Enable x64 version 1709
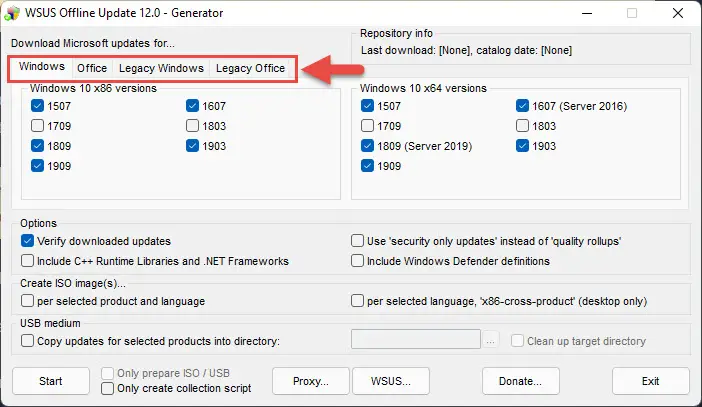 tap(367, 126)
